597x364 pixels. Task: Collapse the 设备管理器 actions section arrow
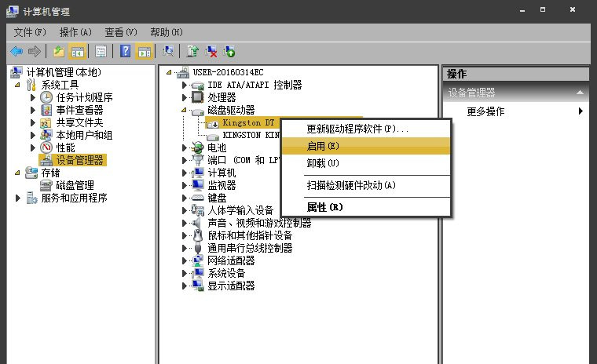coord(580,93)
